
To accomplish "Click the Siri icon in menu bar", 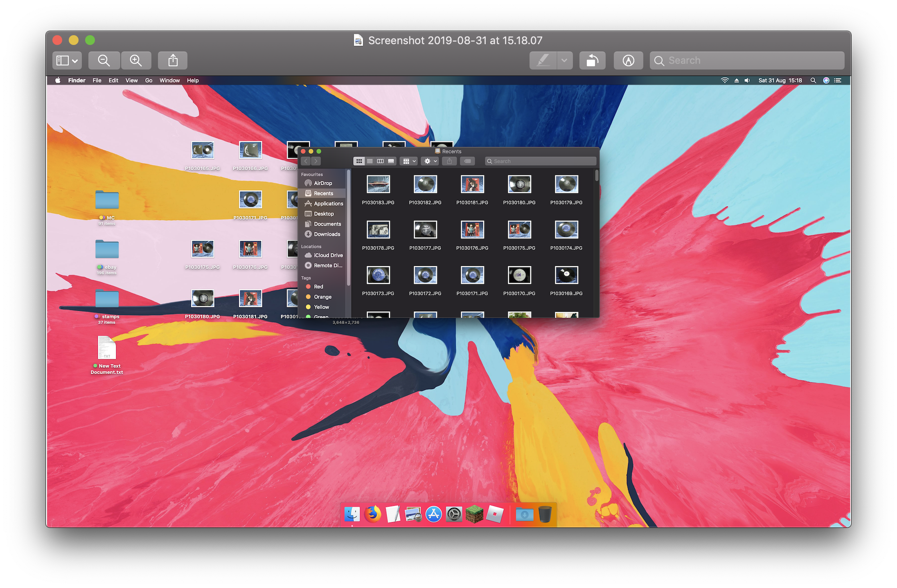I will click(x=826, y=81).
